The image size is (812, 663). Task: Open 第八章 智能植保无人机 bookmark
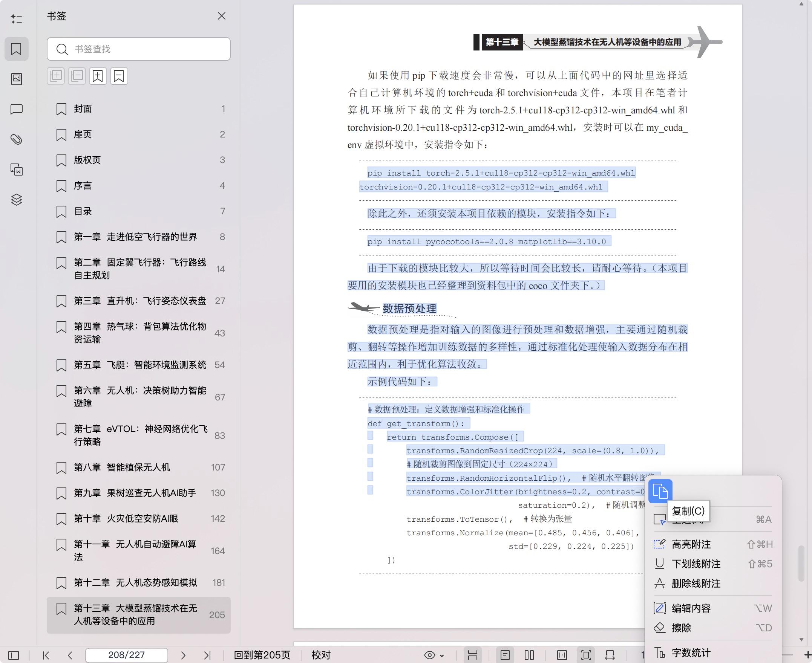(139, 467)
